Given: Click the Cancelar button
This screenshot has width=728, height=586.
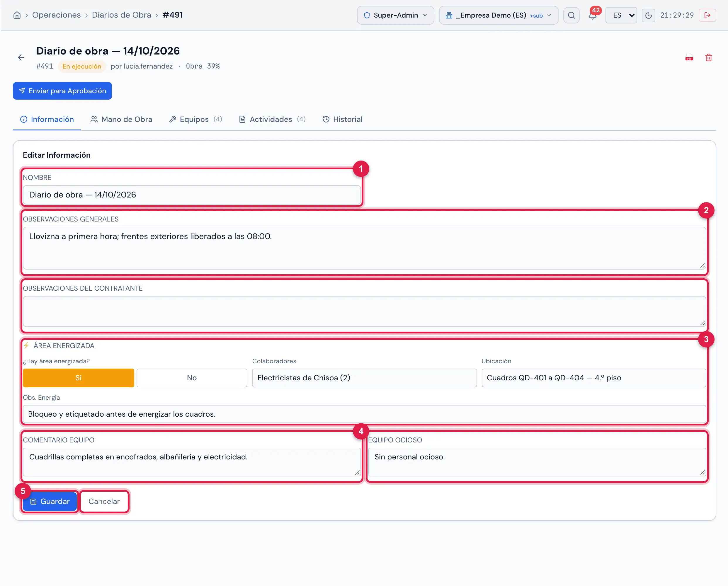Looking at the screenshot, I should click(x=104, y=501).
